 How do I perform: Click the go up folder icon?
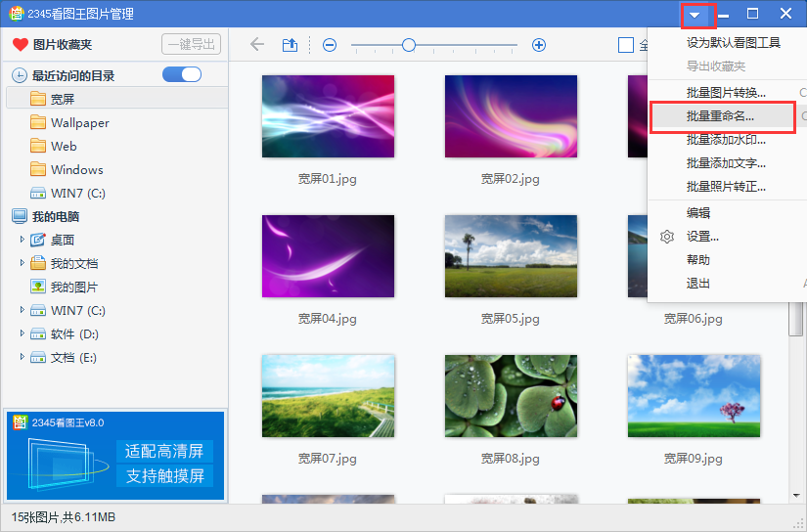click(x=290, y=44)
